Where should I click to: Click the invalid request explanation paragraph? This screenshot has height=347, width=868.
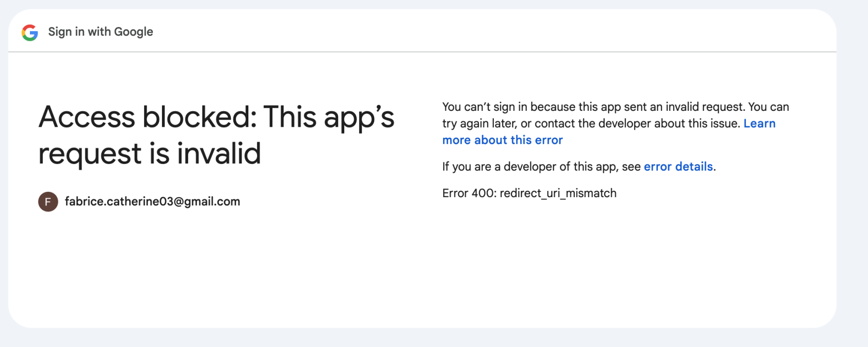click(x=616, y=123)
